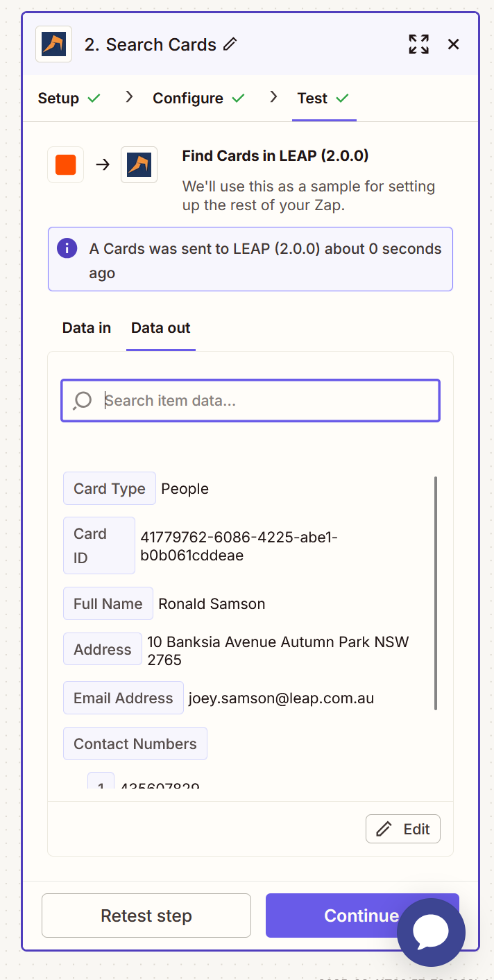Screen dimensions: 494x980
Task: Select the Data in tab
Action: coord(87,328)
